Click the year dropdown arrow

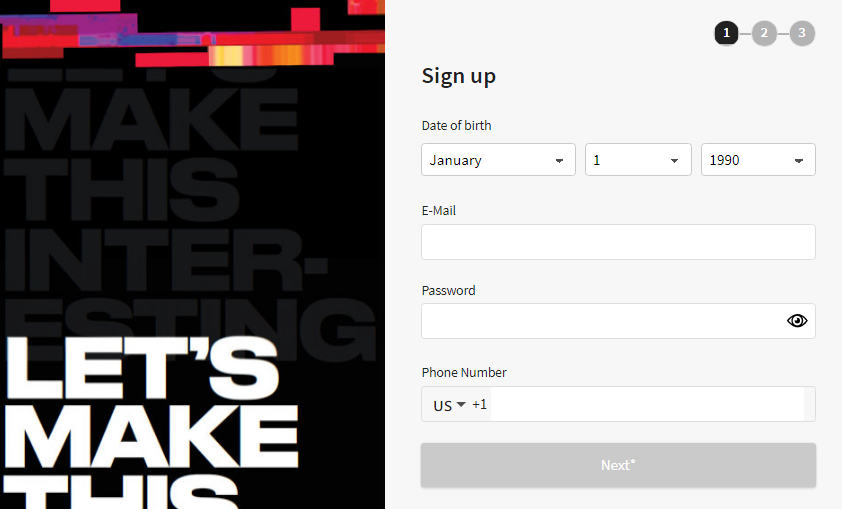pyautogui.click(x=799, y=161)
